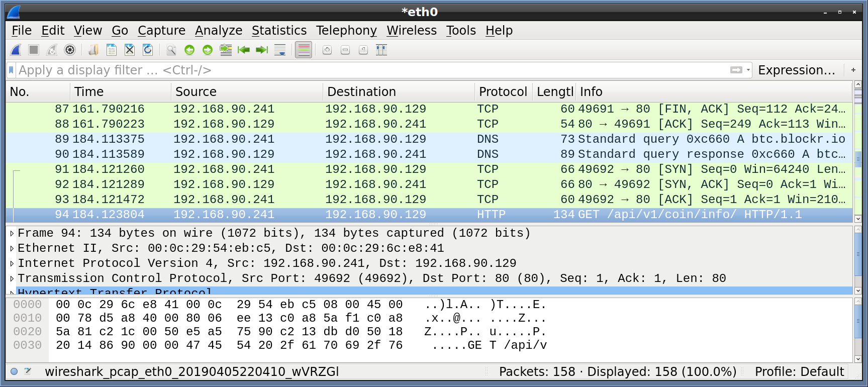Open the File menu
The width and height of the screenshot is (868, 387).
click(x=22, y=31)
